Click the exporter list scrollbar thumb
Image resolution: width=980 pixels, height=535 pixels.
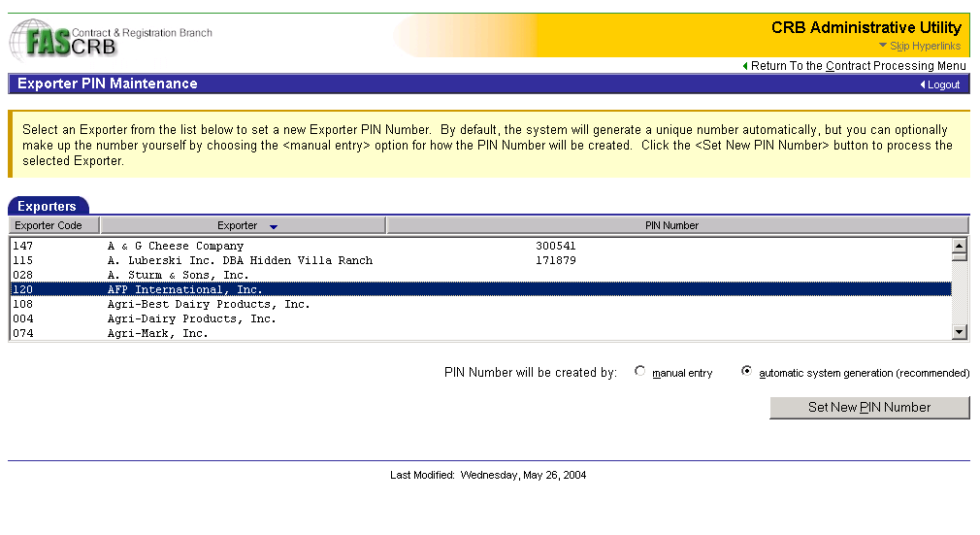pos(960,256)
